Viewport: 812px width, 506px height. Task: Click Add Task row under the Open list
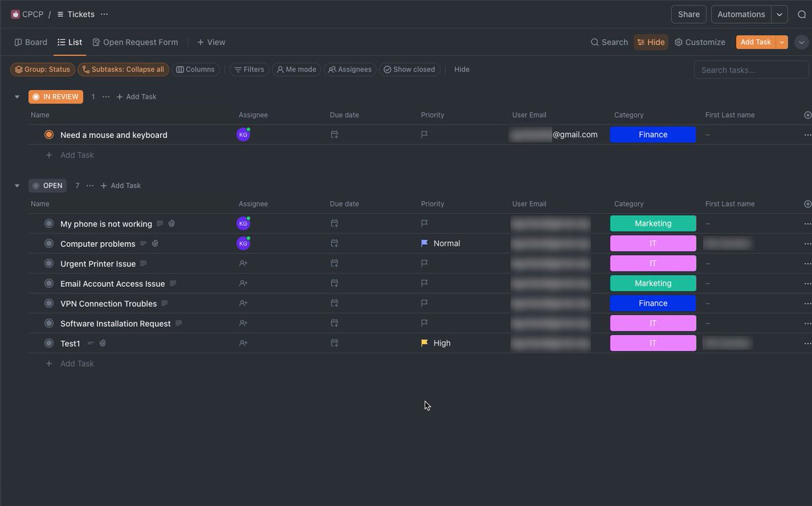tap(70, 363)
